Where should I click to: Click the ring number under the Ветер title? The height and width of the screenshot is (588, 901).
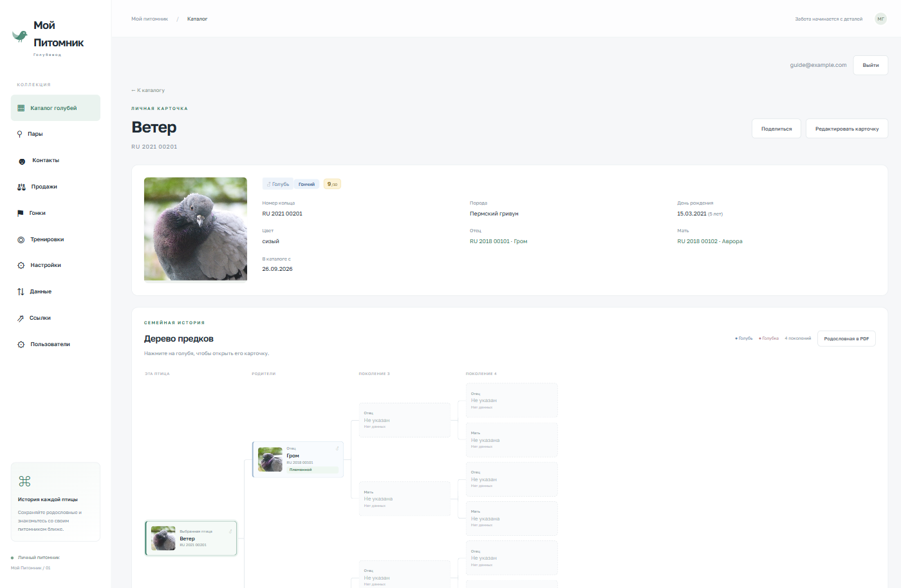(154, 147)
